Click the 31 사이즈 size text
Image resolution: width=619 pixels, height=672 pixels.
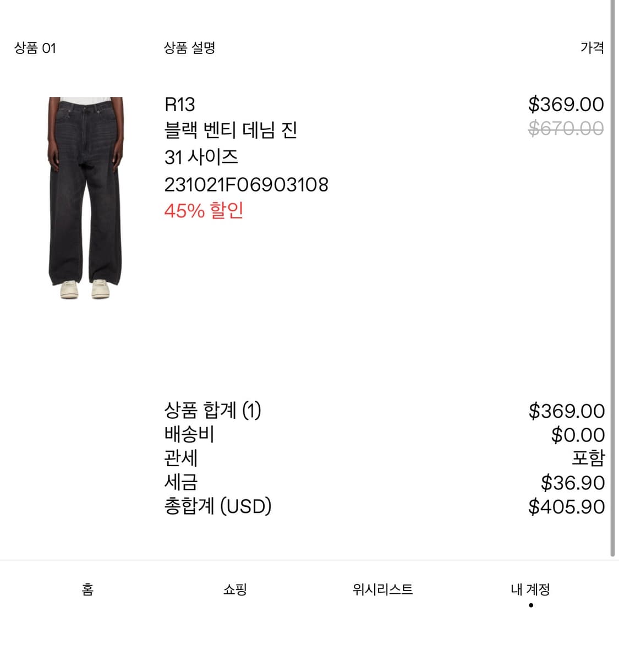point(201,157)
